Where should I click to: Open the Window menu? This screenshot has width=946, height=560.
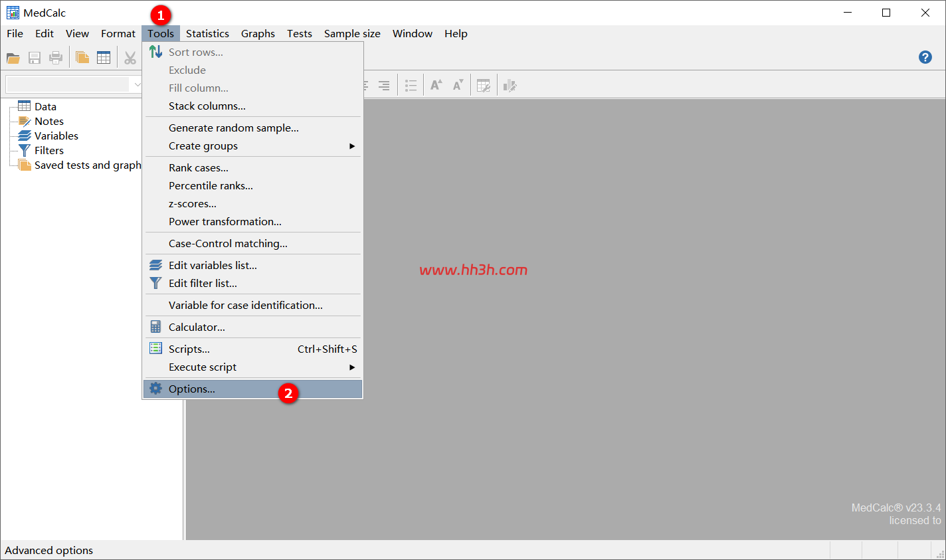coord(413,33)
